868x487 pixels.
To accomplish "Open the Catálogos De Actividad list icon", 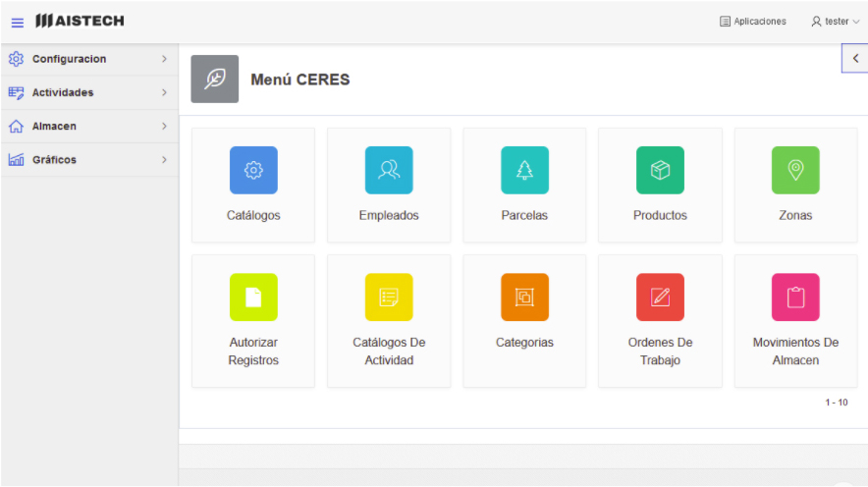I will coord(389,298).
